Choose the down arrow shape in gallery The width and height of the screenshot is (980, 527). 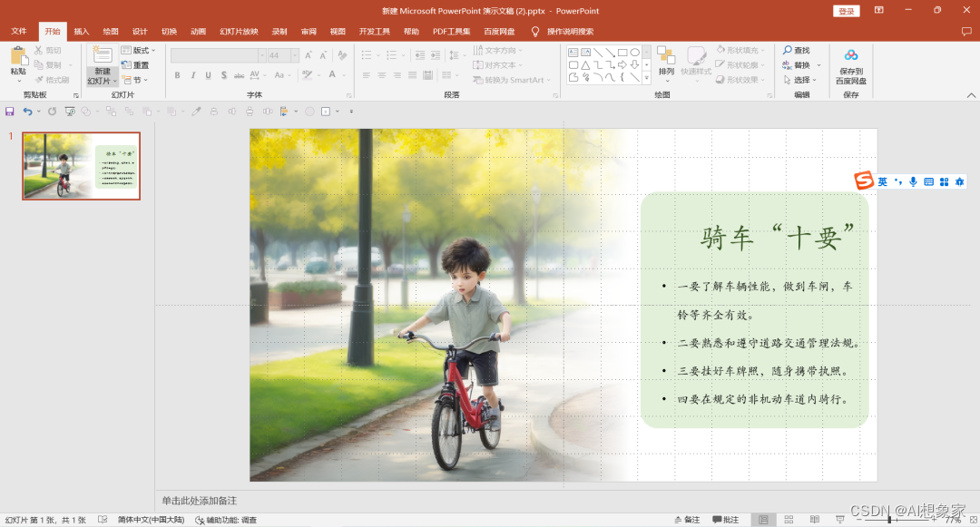coord(635,65)
